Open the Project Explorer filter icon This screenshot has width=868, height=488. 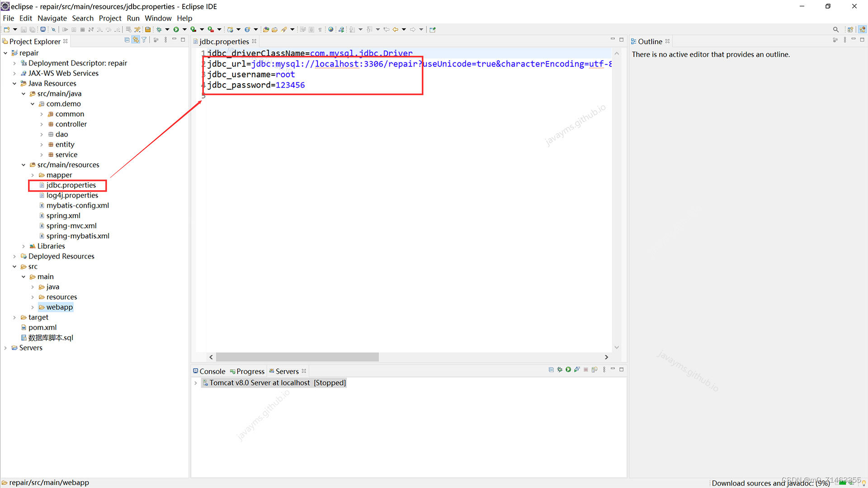pos(144,40)
